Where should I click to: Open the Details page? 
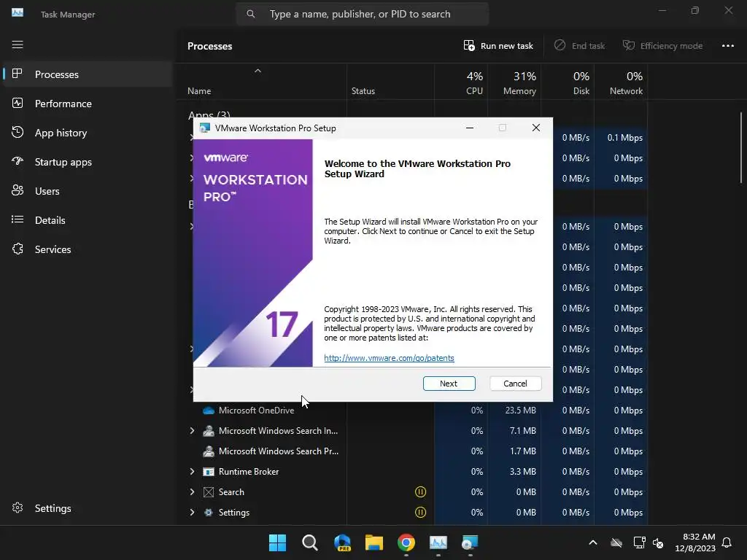88,220
